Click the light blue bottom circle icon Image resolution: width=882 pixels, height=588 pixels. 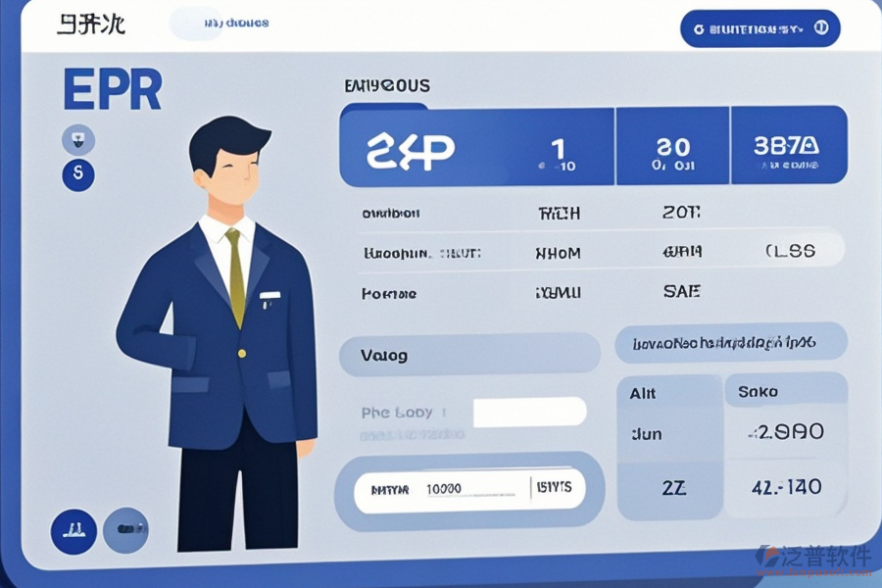click(x=126, y=530)
